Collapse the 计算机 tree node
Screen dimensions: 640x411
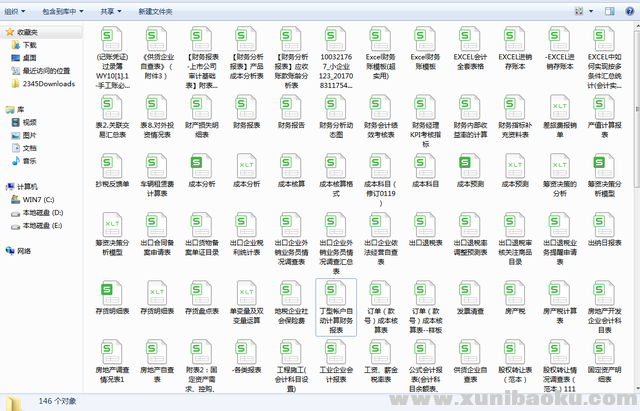[x=4, y=186]
